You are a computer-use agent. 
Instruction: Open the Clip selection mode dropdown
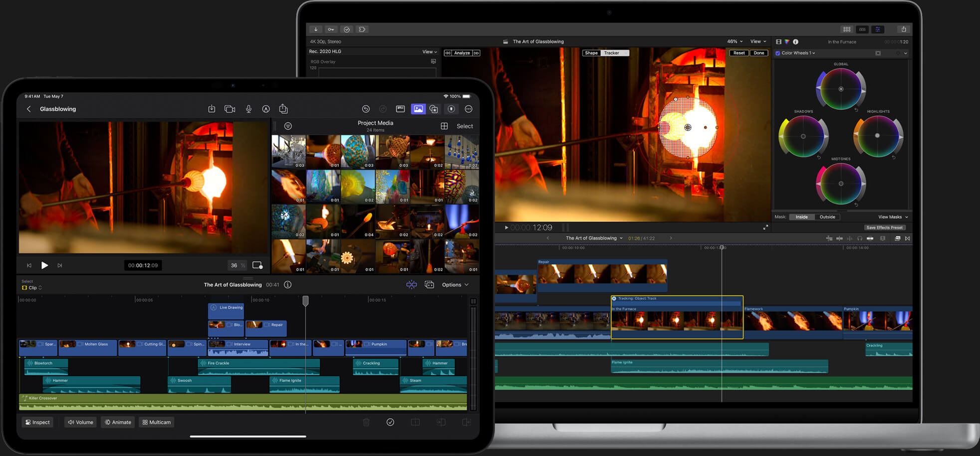tap(32, 288)
